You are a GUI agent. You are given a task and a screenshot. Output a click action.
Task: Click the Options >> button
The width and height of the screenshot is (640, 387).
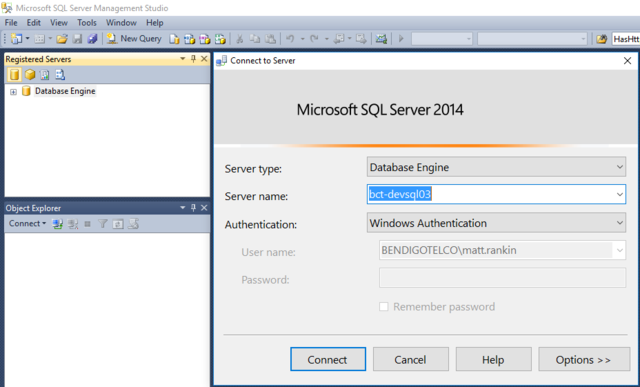[x=584, y=359]
